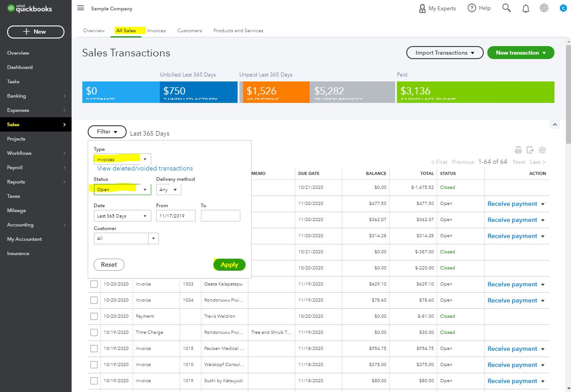Select checkbox for invoice 1033 row

(x=94, y=284)
